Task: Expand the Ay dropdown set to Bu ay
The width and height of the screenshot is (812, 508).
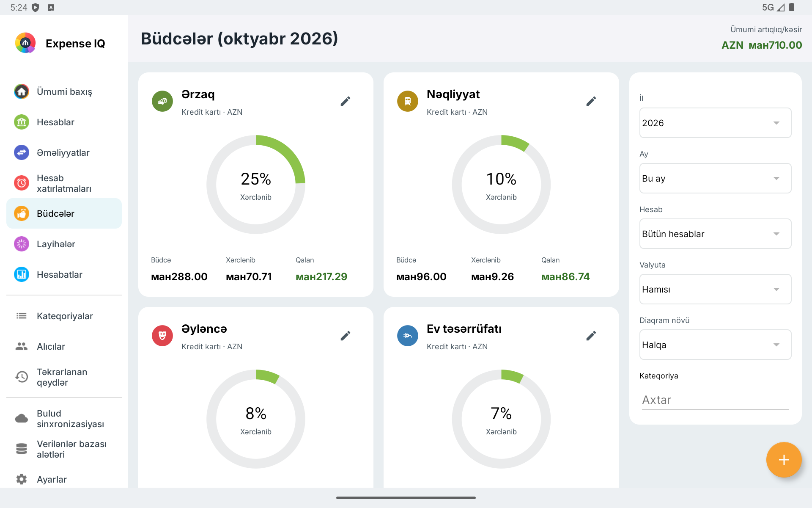Action: 715,178
